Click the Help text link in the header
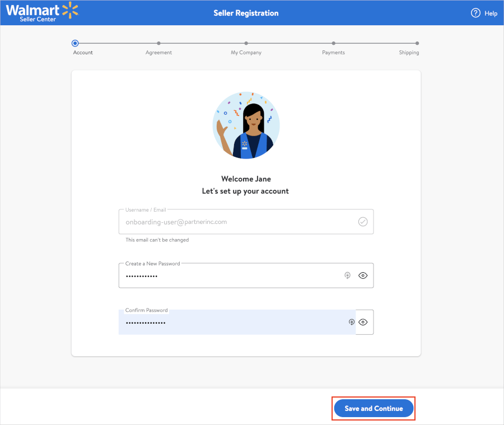 point(491,13)
